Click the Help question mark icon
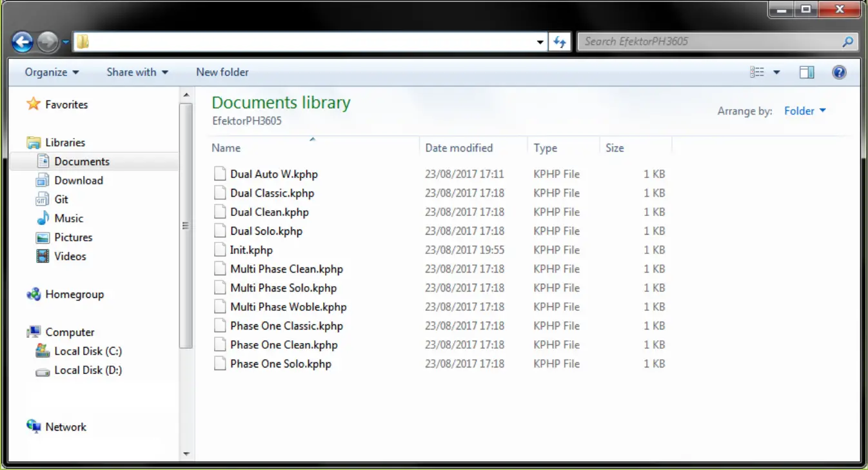The width and height of the screenshot is (868, 470). pos(839,72)
